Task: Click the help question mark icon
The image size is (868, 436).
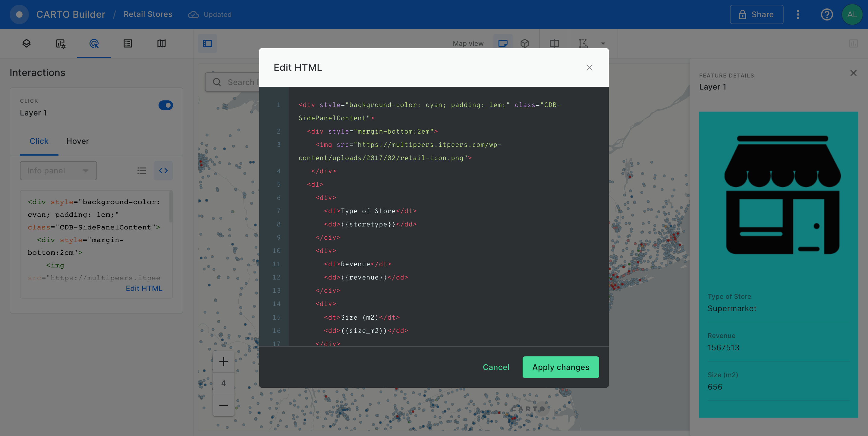Action: (x=826, y=14)
